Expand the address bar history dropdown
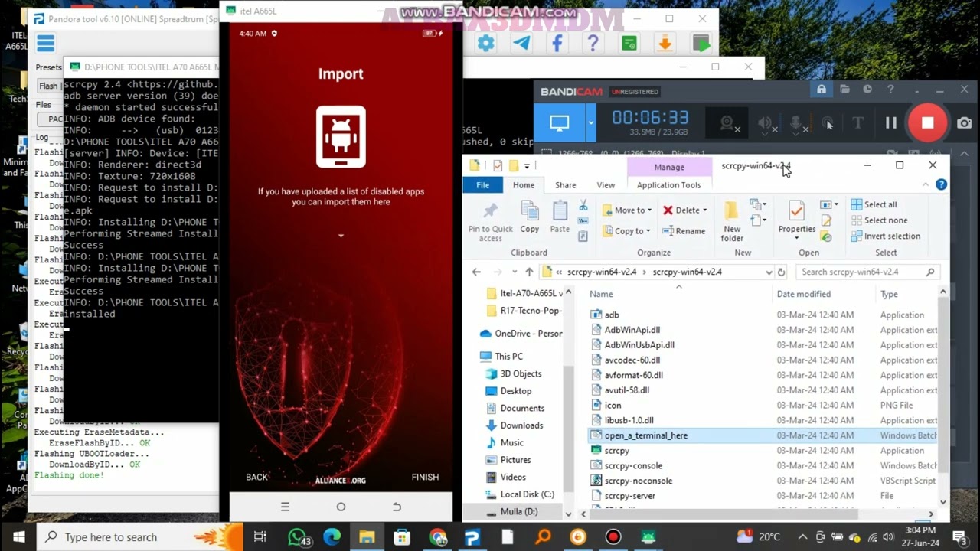 pyautogui.click(x=769, y=272)
